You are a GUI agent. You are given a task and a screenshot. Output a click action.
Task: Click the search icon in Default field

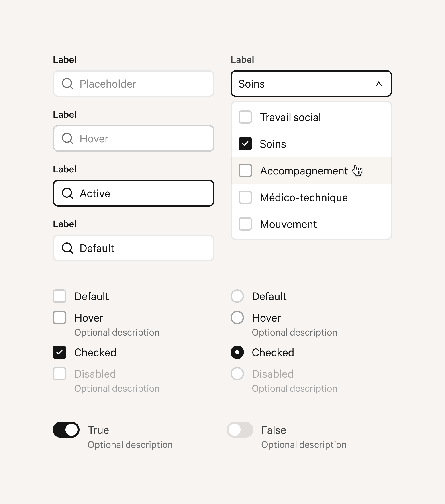67,248
